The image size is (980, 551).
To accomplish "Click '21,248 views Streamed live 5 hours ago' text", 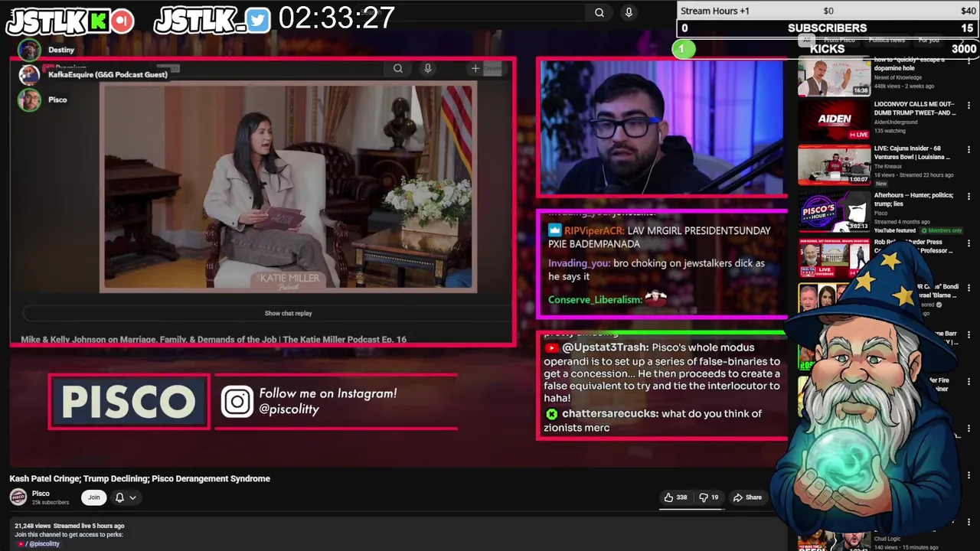I will tap(69, 526).
